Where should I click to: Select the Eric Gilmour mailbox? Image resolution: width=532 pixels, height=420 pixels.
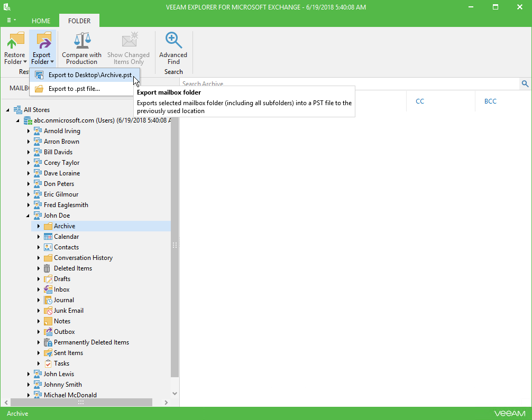[61, 194]
